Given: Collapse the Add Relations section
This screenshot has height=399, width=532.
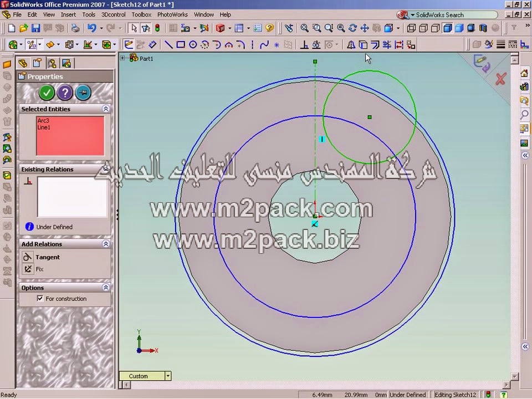Looking at the screenshot, I should coord(106,244).
